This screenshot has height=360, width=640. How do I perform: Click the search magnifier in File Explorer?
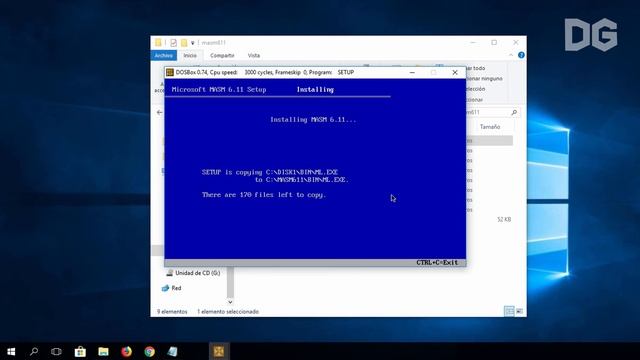pyautogui.click(x=514, y=112)
